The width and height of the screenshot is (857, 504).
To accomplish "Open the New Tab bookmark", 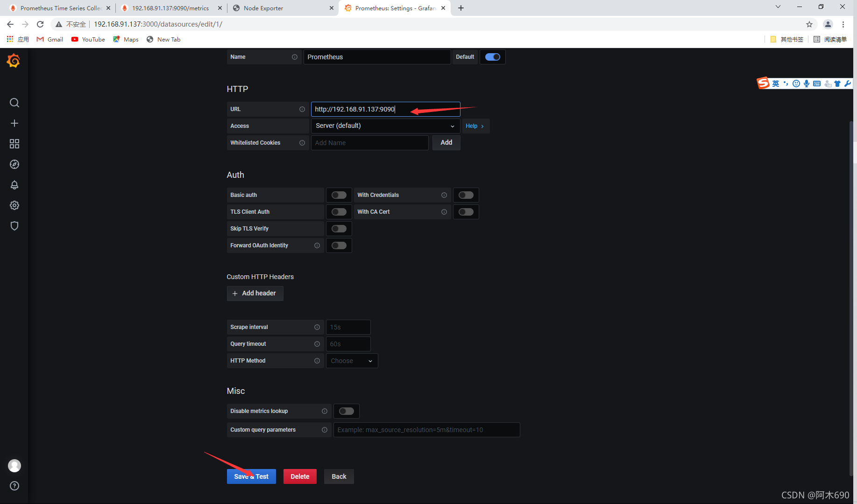I will tap(163, 39).
